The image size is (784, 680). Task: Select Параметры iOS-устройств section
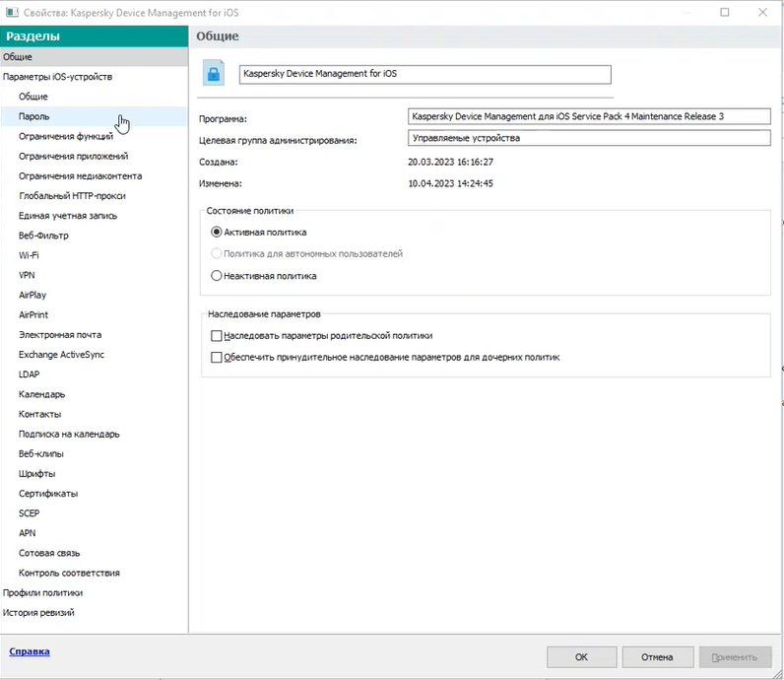pyautogui.click(x=94, y=77)
